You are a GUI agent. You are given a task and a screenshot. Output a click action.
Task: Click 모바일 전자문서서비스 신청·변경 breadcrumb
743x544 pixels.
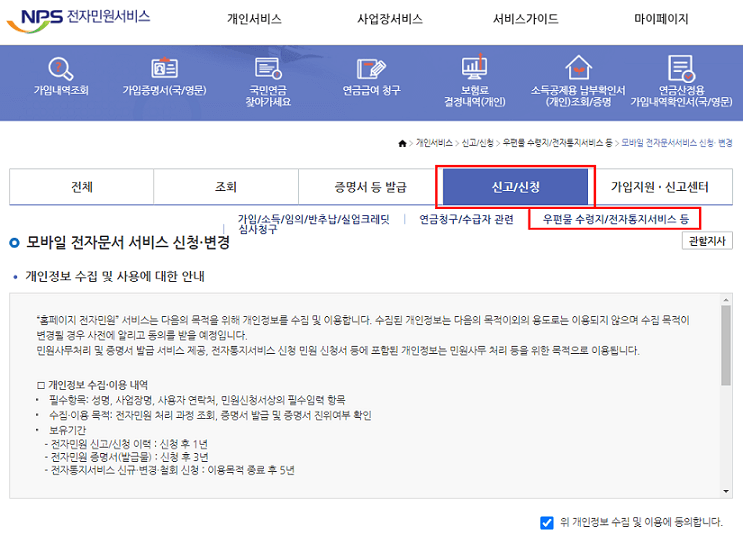677,143
